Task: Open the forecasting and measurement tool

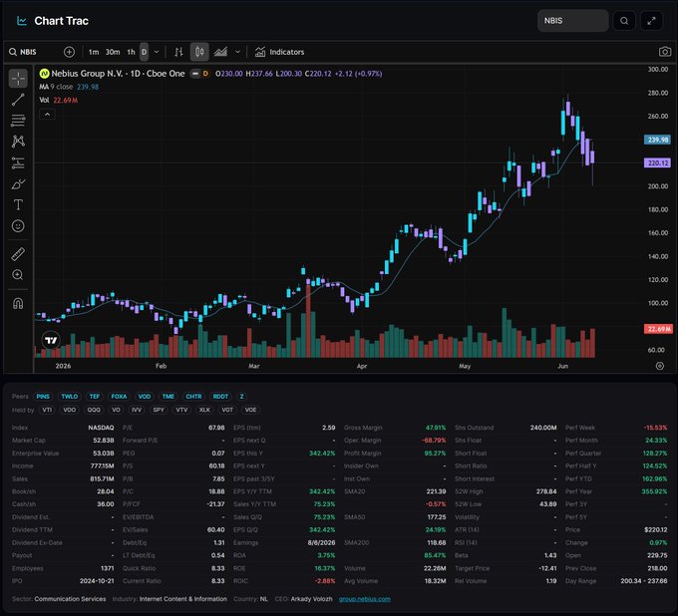Action: tap(18, 162)
